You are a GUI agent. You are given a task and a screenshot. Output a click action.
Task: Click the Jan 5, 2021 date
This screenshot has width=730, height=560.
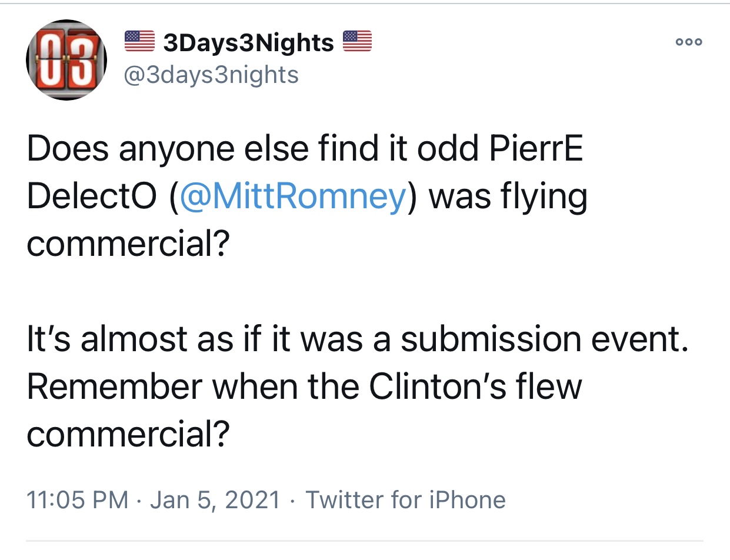216,500
